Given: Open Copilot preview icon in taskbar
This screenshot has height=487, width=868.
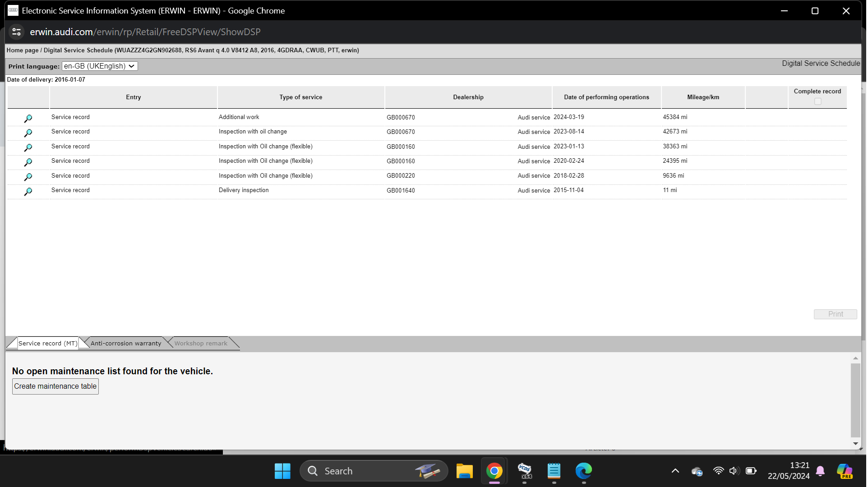Looking at the screenshot, I should [x=846, y=472].
